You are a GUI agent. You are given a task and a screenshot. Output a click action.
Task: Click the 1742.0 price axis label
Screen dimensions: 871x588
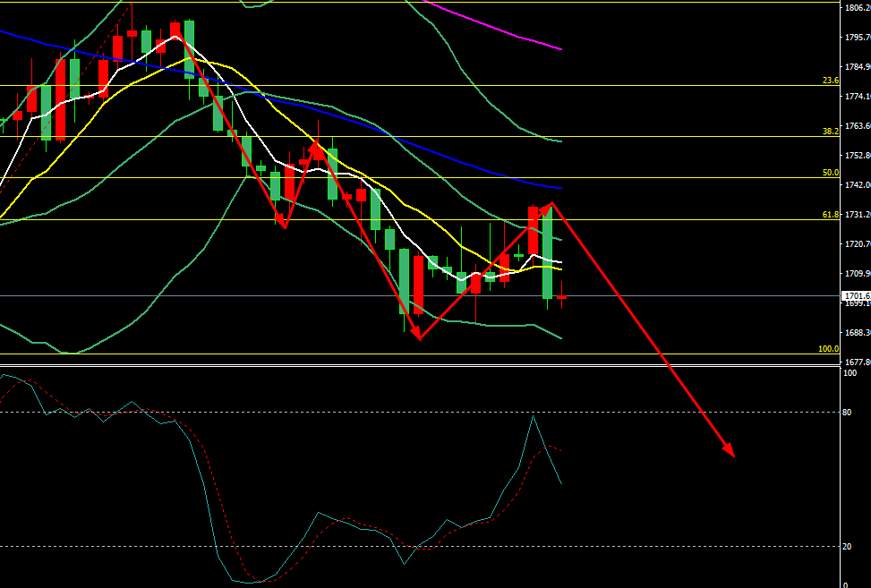[857, 184]
